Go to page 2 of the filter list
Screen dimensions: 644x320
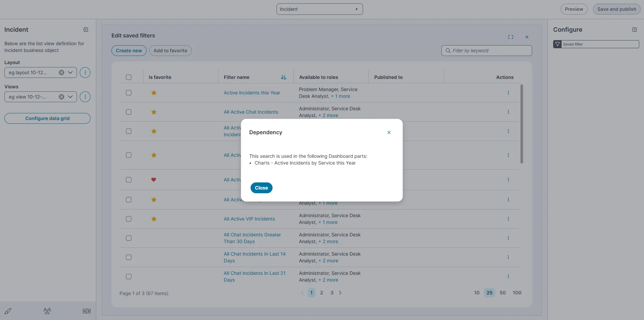tap(321, 293)
